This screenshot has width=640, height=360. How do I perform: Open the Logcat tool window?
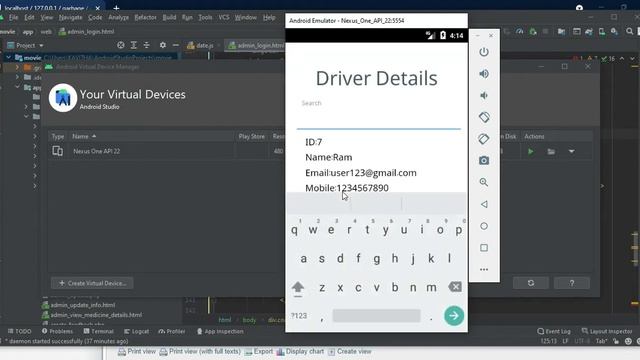[136, 331]
